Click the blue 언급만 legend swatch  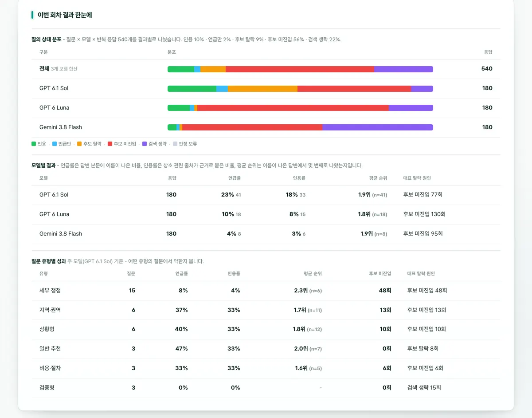click(55, 144)
